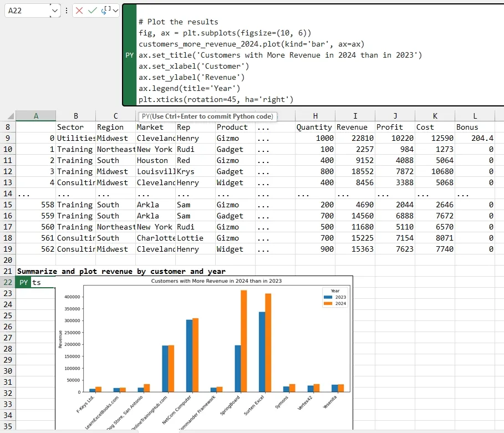Viewport: 504px width, 433px height.
Task: Select the 'Cost' header cell
Action: tap(435, 127)
